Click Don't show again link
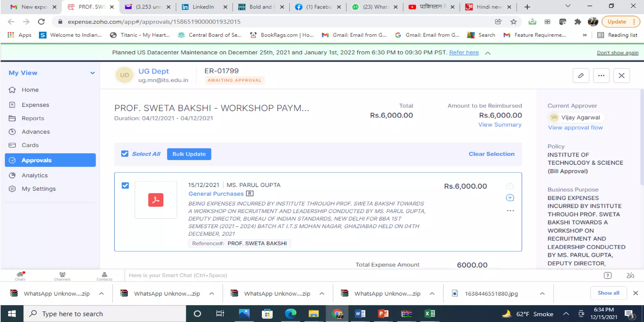The width and height of the screenshot is (644, 322). click(618, 53)
